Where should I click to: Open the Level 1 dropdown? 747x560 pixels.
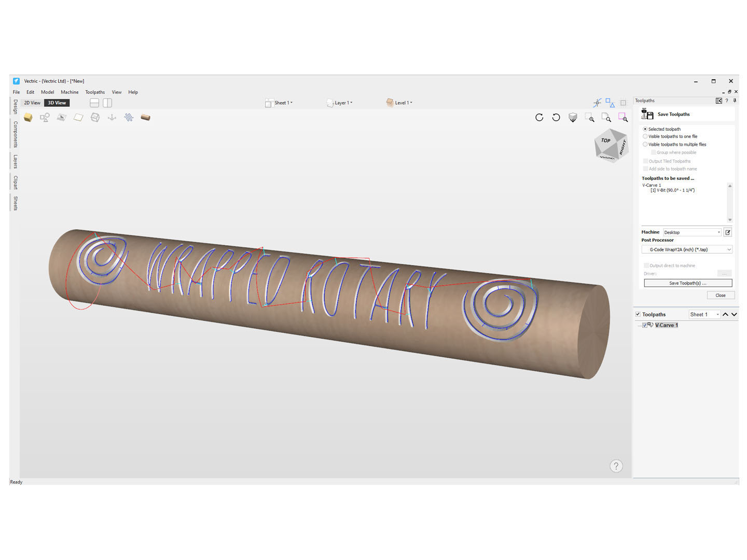click(x=399, y=103)
